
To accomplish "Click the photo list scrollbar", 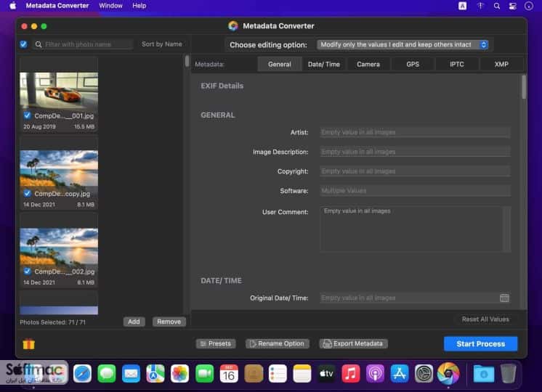I will [187, 61].
